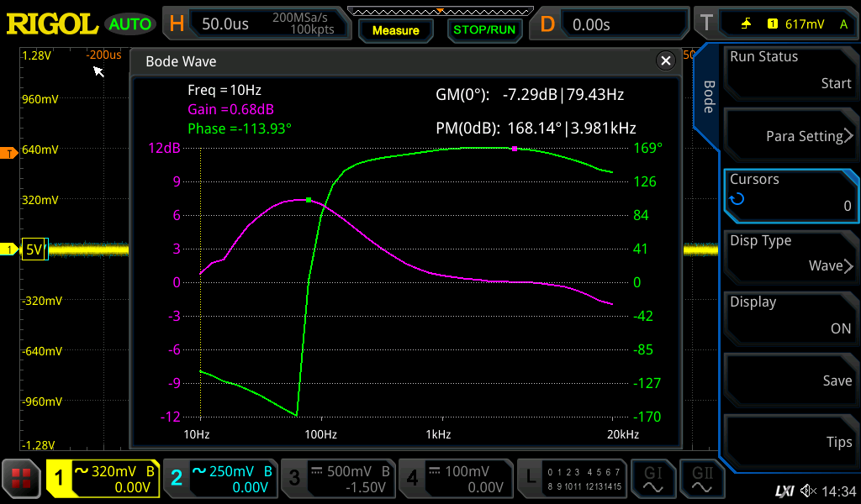Toggle STOP/RUN acquisition state
This screenshot has height=504, width=861.
coord(484,28)
